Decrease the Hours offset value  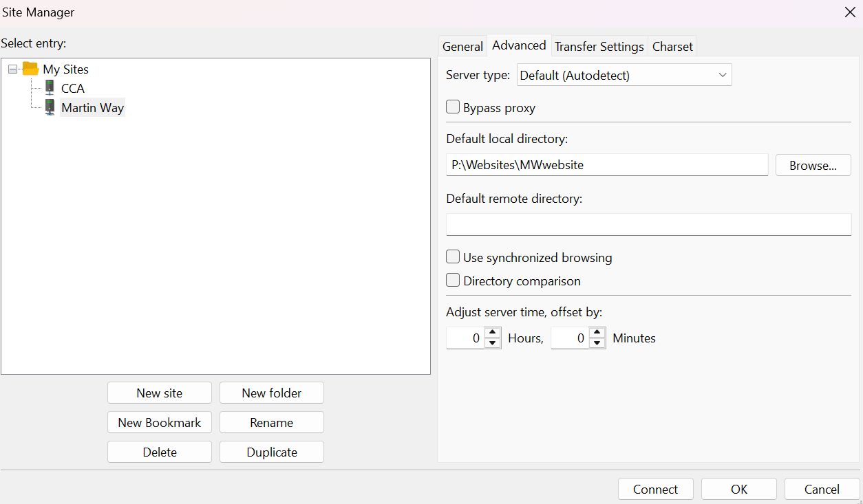click(x=493, y=343)
